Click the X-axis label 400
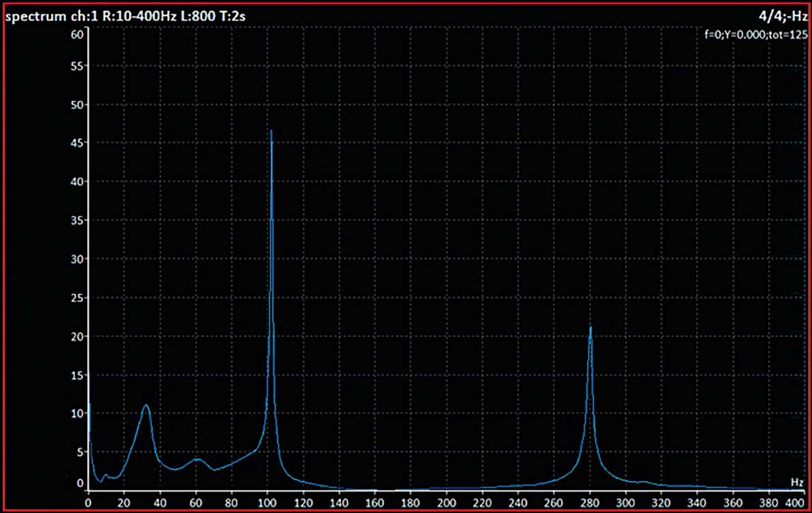Image resolution: width=812 pixels, height=513 pixels. (x=796, y=502)
